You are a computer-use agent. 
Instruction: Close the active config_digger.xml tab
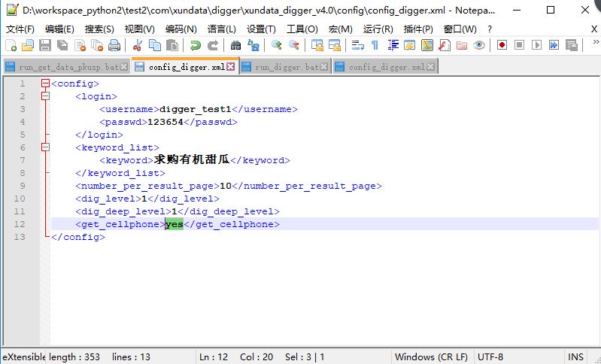coord(230,67)
